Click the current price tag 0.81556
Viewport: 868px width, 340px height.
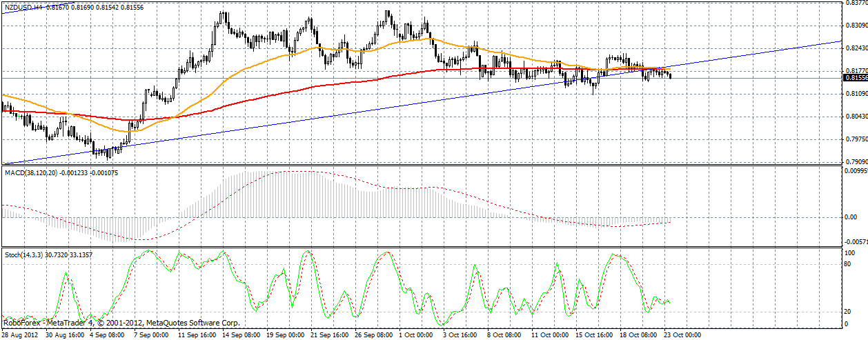coord(856,77)
